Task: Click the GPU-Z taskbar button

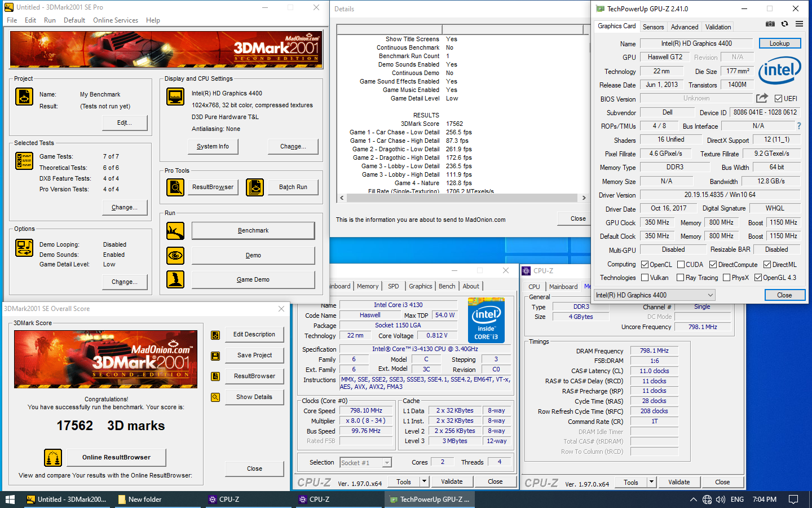Action: click(x=430, y=500)
